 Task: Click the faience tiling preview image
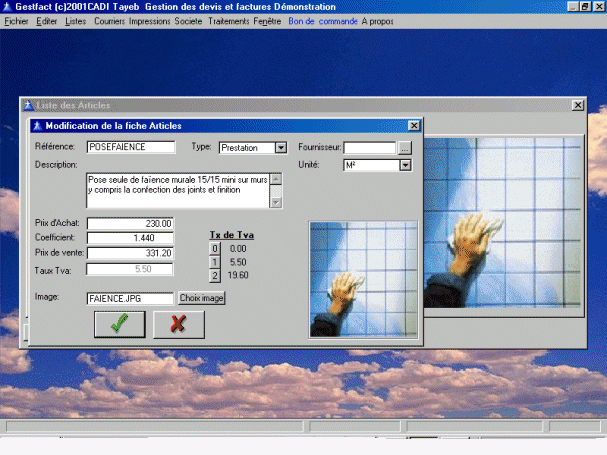(x=363, y=279)
